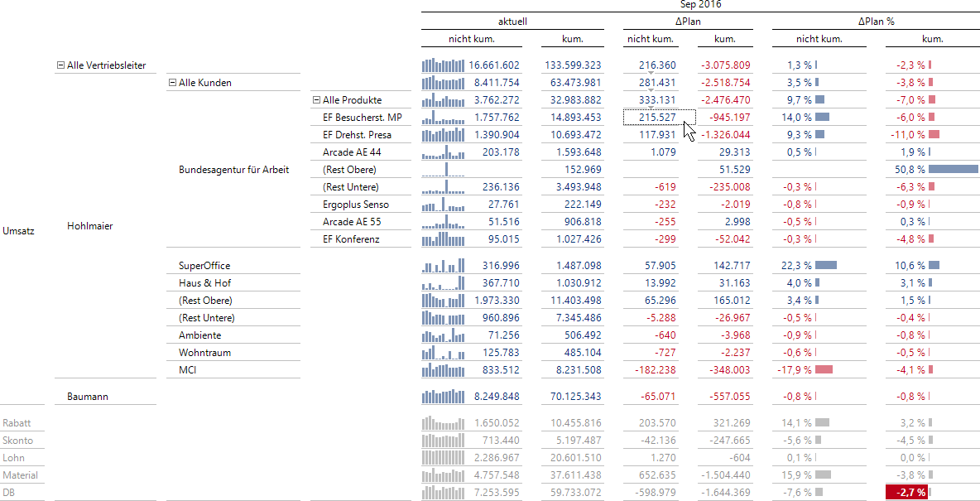
Task: Collapse the Alle Vertriebsleiter node
Action: (60, 65)
